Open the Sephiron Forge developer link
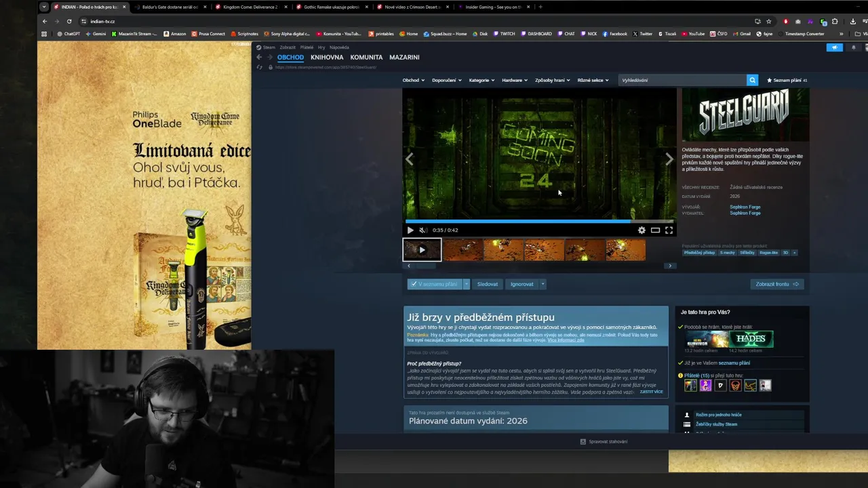Viewport: 868px width, 488px height. [x=745, y=207]
